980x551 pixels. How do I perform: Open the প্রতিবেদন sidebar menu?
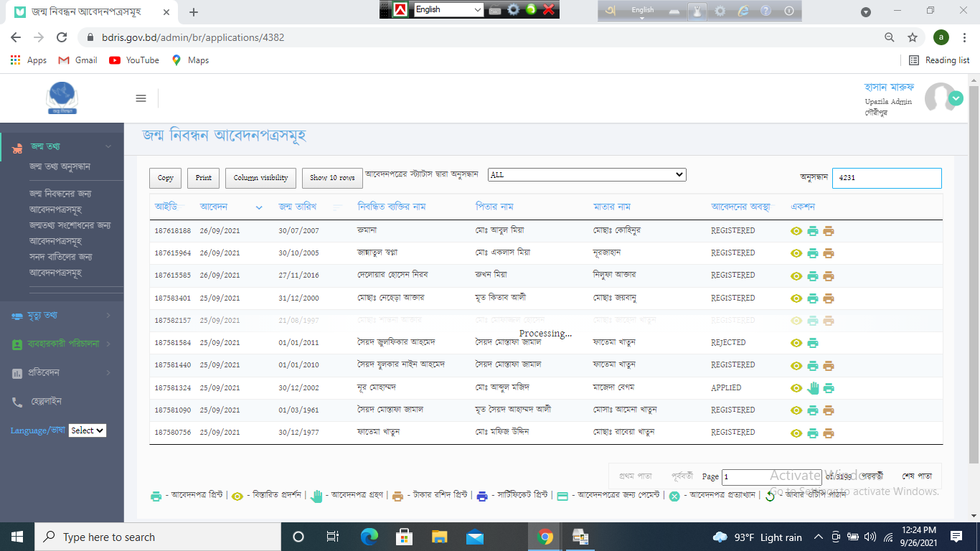62,372
